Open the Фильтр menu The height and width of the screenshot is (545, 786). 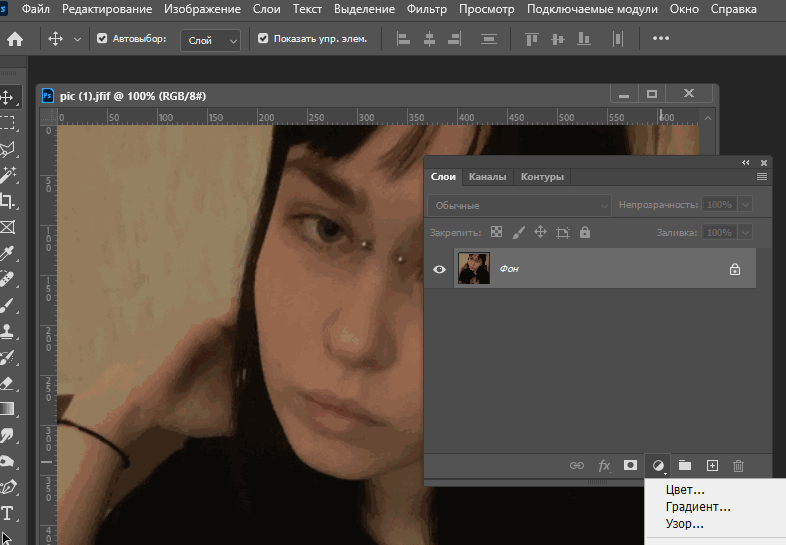(x=427, y=9)
